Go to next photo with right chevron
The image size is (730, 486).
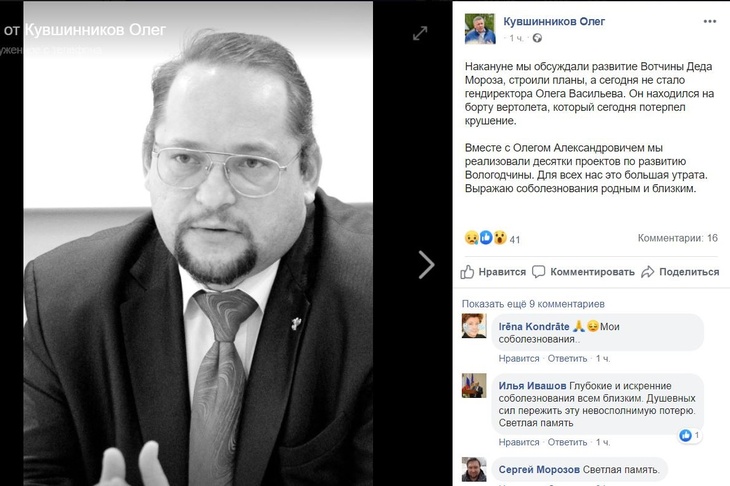426,264
